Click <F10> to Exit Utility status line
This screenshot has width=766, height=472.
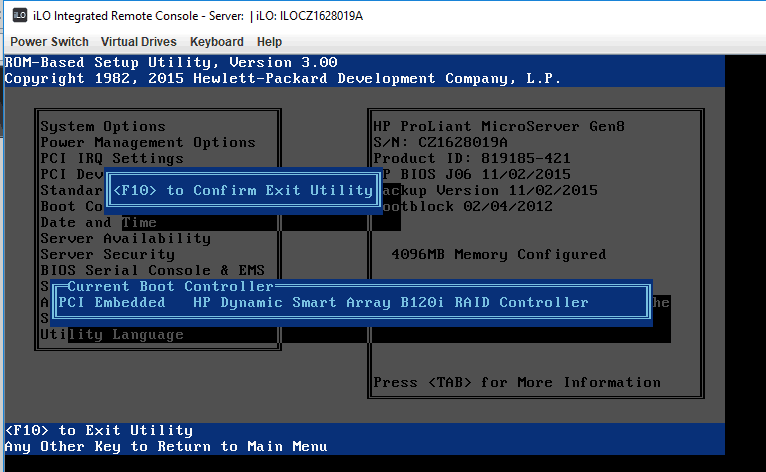click(x=99, y=430)
